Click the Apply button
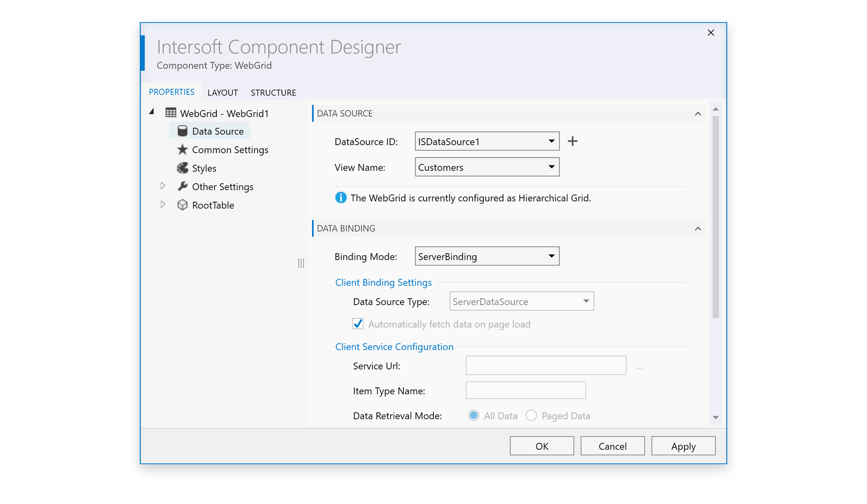Viewport: 867px width, 504px height. [683, 446]
